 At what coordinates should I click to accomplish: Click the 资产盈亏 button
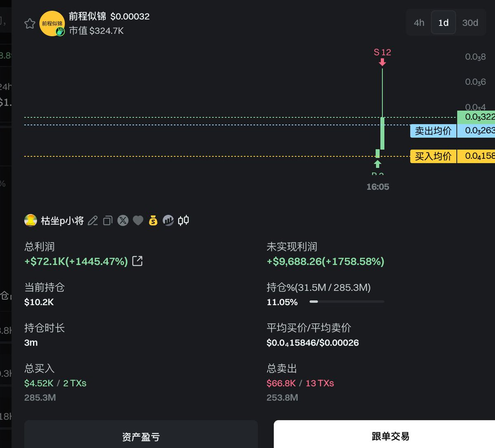pos(141,435)
